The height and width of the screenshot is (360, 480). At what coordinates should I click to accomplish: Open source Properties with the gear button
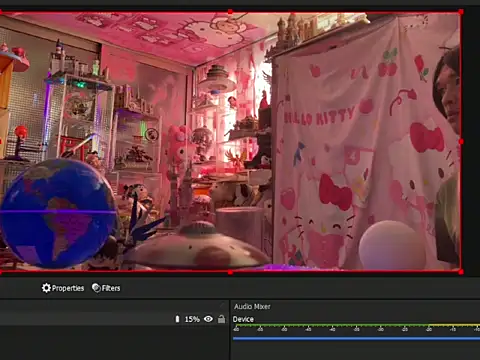63,288
